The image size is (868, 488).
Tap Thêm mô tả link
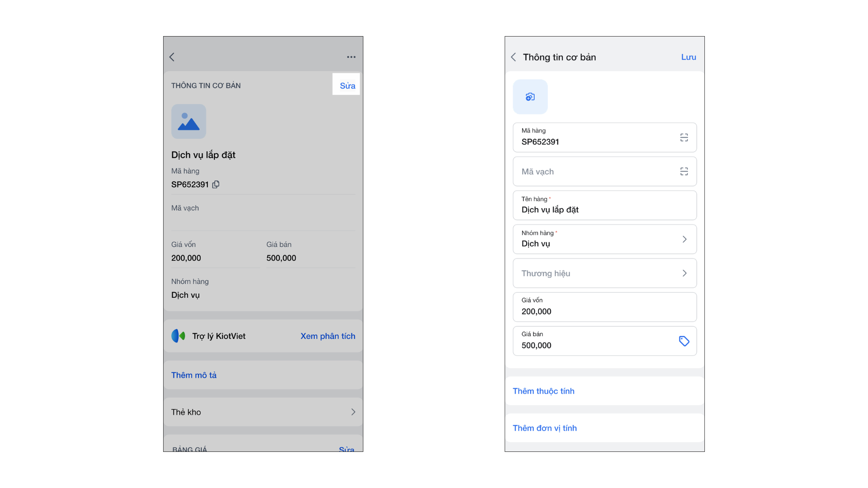click(194, 375)
